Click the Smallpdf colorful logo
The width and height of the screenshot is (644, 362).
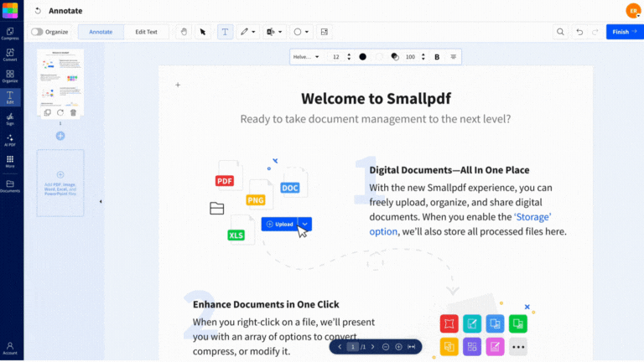pos(10,10)
